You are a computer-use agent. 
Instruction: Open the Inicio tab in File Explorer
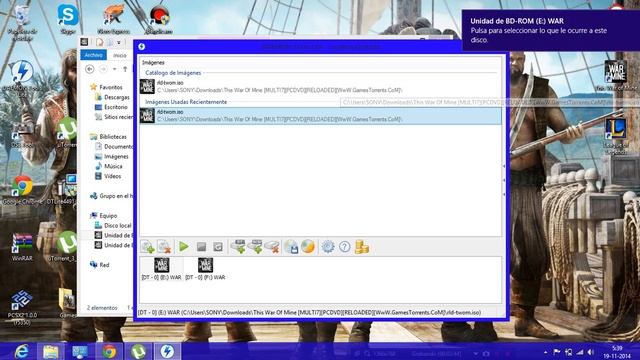[x=120, y=55]
